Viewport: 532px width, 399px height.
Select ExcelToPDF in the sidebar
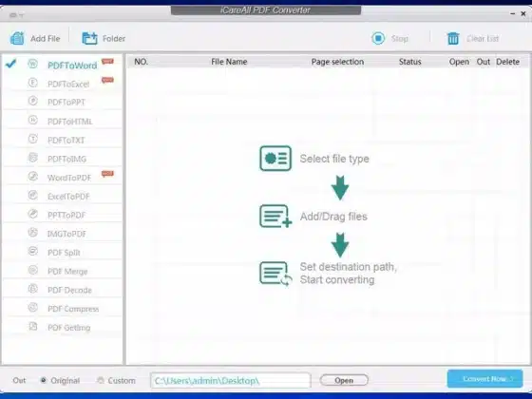point(68,197)
